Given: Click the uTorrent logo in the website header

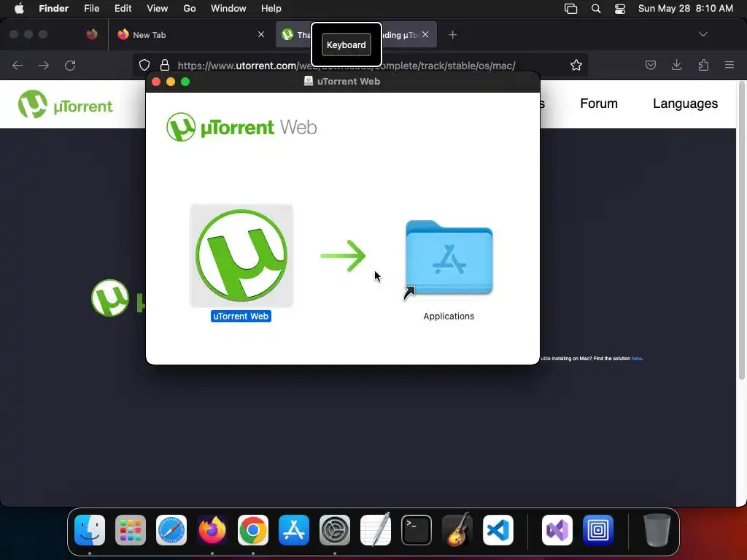Looking at the screenshot, I should click(65, 104).
